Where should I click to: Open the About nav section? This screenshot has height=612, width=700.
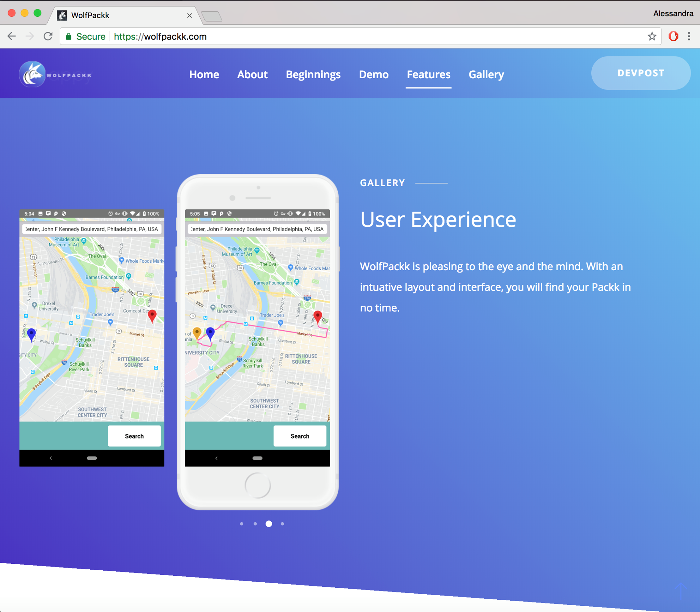tap(252, 74)
